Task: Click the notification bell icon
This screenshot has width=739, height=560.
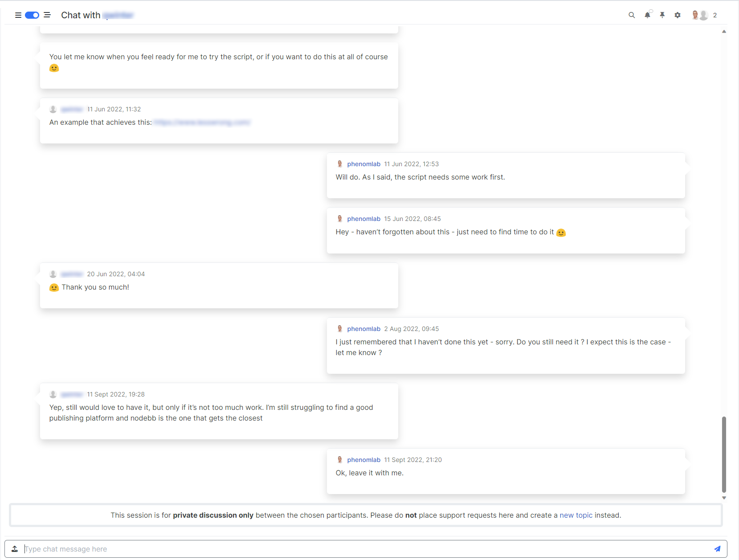Action: coord(647,15)
